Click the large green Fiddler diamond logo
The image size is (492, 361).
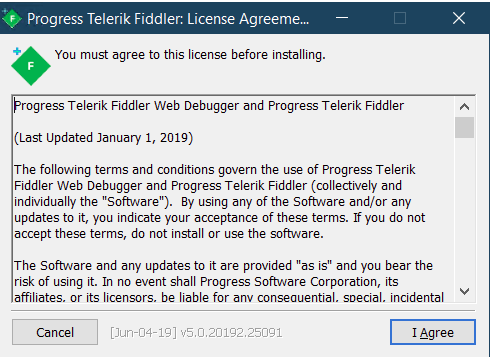31,66
